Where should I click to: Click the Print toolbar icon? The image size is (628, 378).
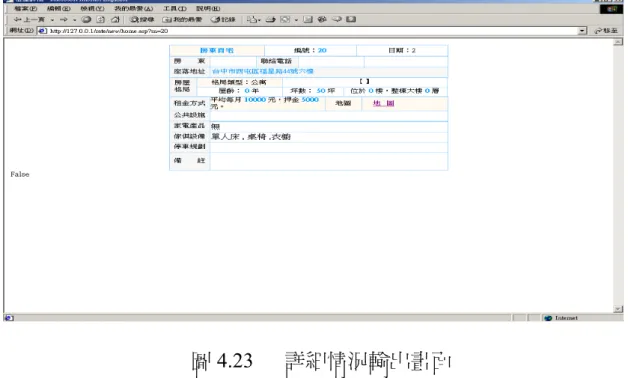271,19
